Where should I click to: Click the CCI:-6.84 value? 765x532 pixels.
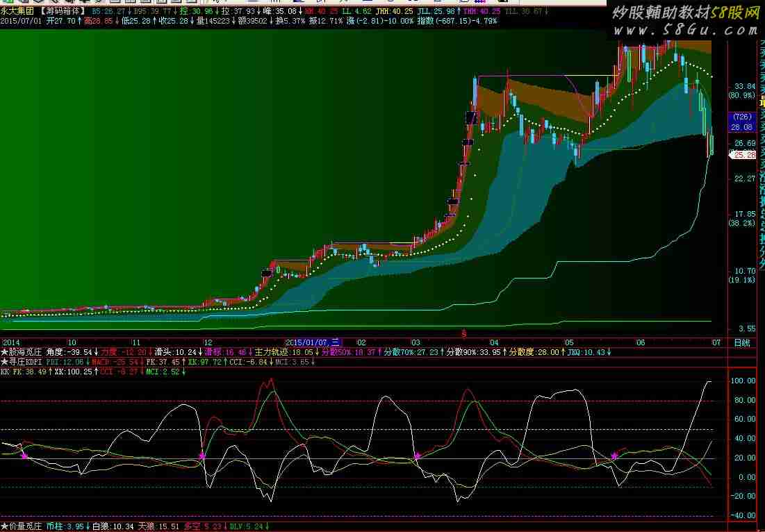pos(249,362)
